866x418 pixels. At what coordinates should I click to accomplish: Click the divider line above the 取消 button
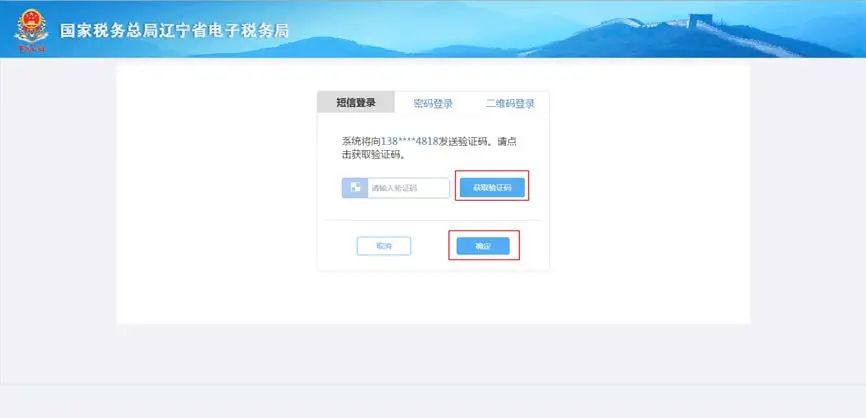[x=433, y=220]
